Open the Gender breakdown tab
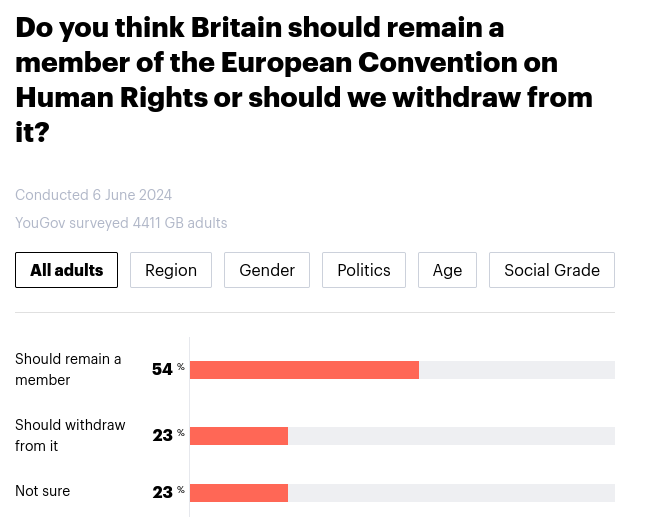 click(267, 270)
